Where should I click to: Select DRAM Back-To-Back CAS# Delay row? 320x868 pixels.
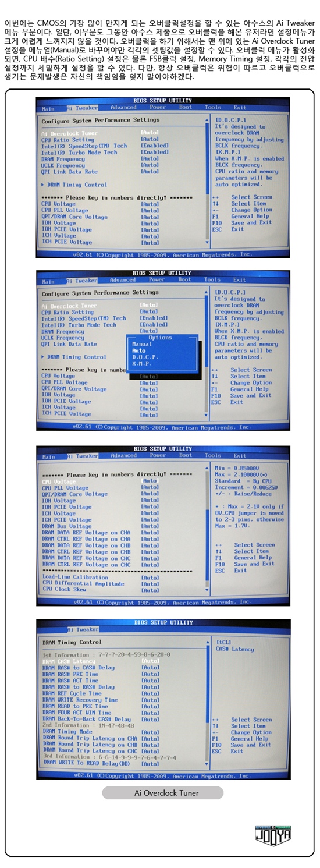[100, 719]
